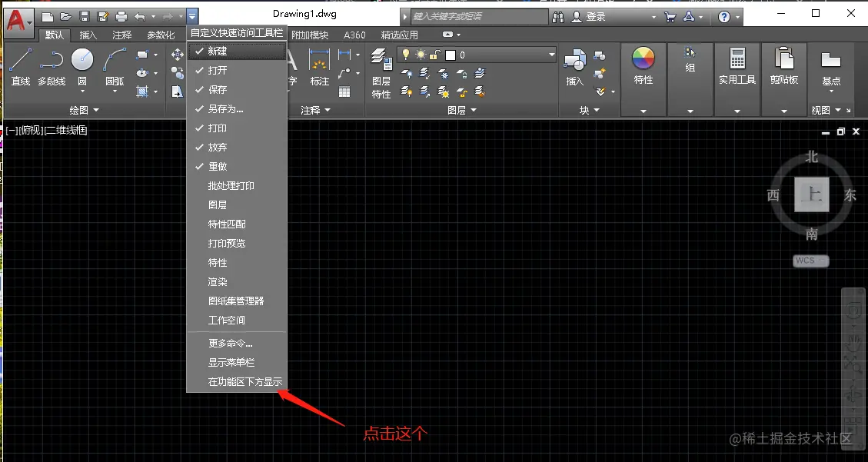The height and width of the screenshot is (462, 868).
Task: Open the 剪贴板 clipboard panel button
Action: pos(784,79)
